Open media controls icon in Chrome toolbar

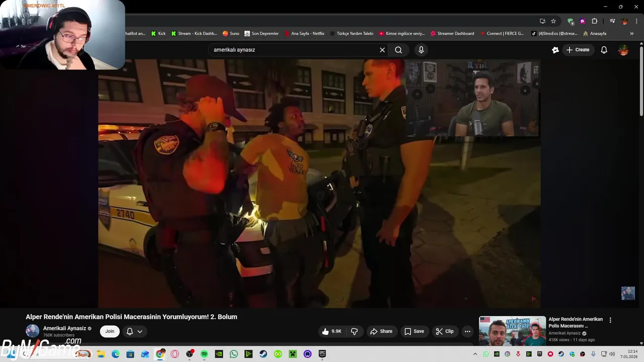[612, 21]
